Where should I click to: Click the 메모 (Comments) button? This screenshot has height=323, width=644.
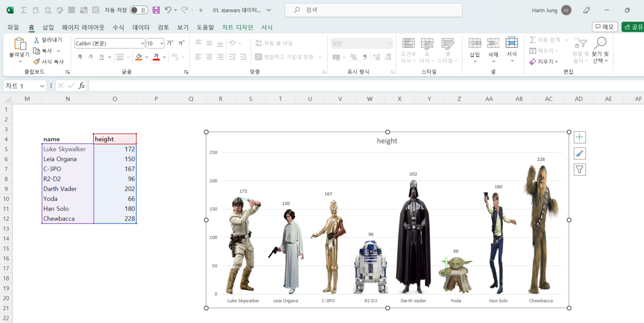[x=605, y=27]
